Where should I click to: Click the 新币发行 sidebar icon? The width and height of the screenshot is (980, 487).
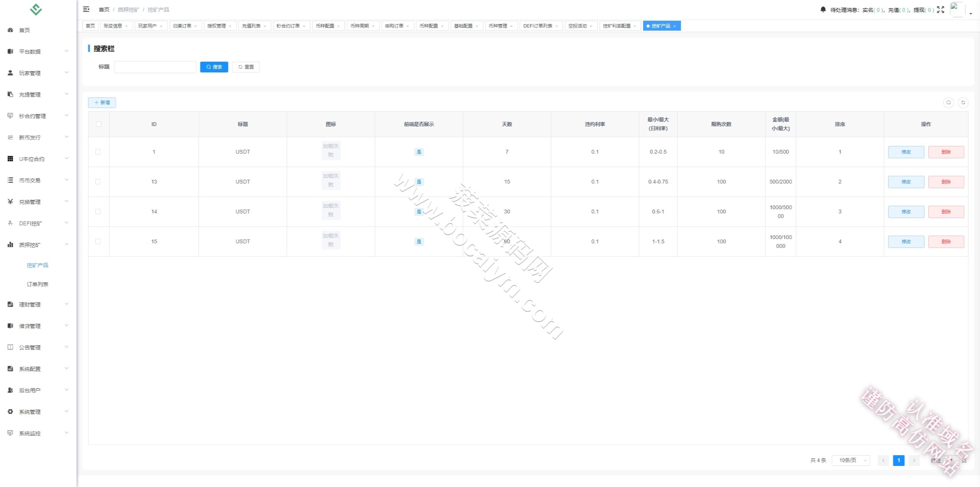tap(10, 137)
